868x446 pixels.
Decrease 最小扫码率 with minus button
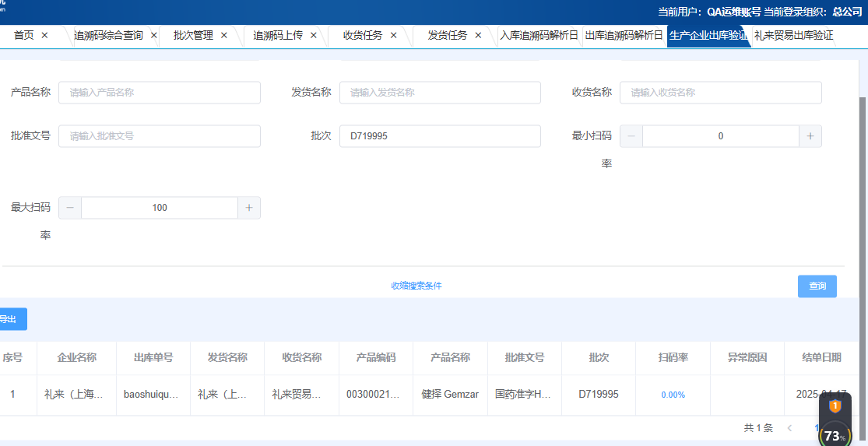coord(631,136)
